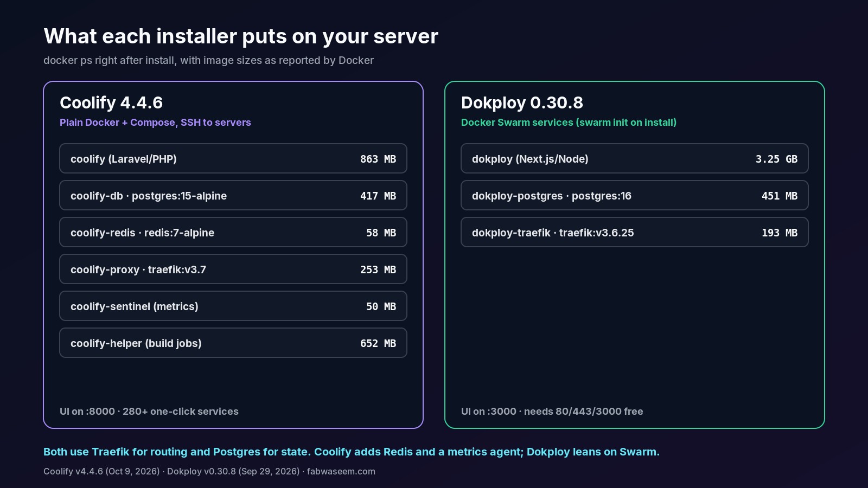Select the "dokploy-traefik · traefik:v3.6.25" row label

point(553,233)
